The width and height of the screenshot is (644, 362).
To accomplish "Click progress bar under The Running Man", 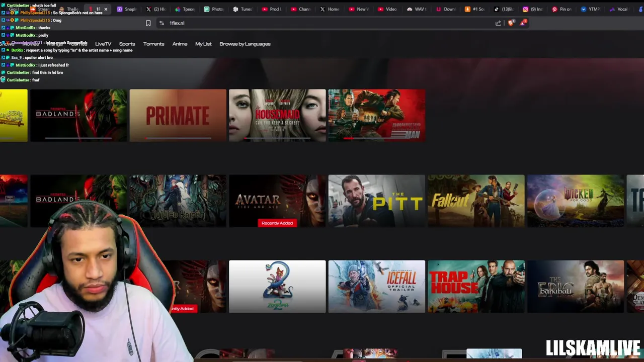I will point(376,138).
